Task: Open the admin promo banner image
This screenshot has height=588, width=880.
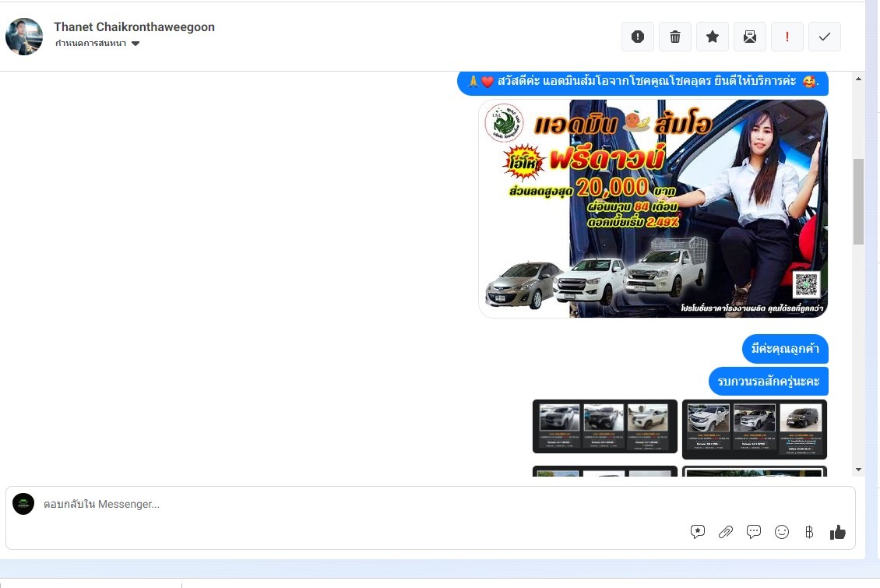Action: coord(653,209)
